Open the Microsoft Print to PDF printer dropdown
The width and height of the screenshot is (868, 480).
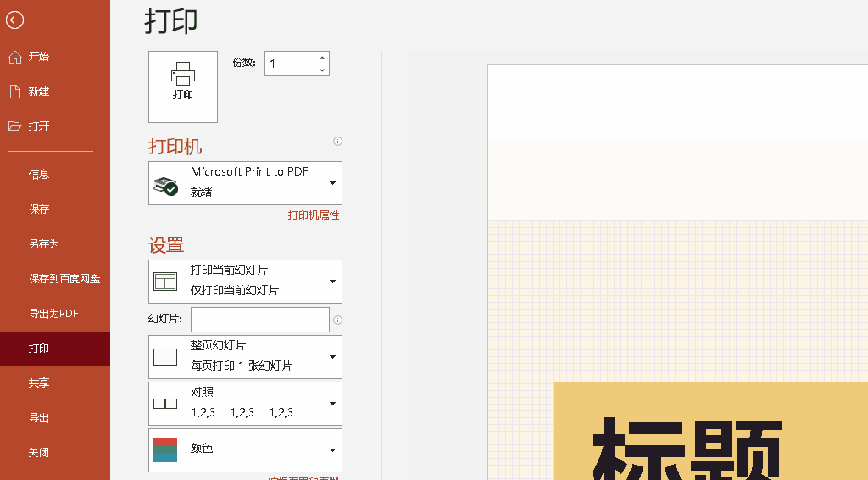point(245,183)
